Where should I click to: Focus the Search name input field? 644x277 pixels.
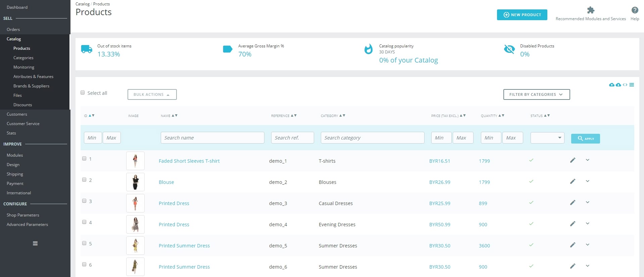click(x=212, y=138)
